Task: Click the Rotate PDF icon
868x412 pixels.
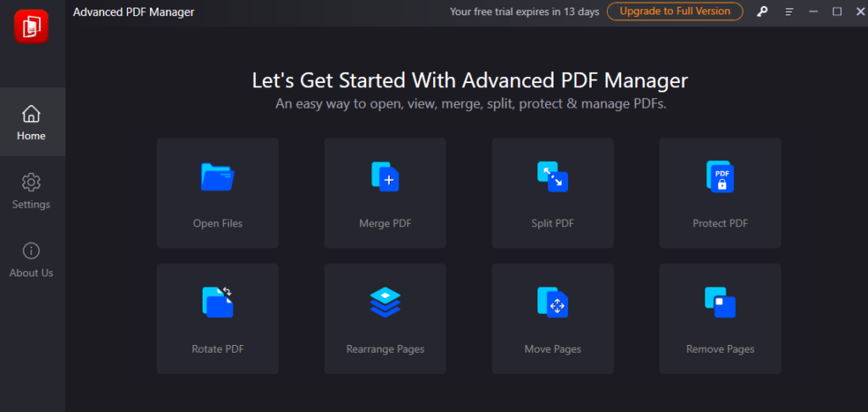Action: coord(218,302)
